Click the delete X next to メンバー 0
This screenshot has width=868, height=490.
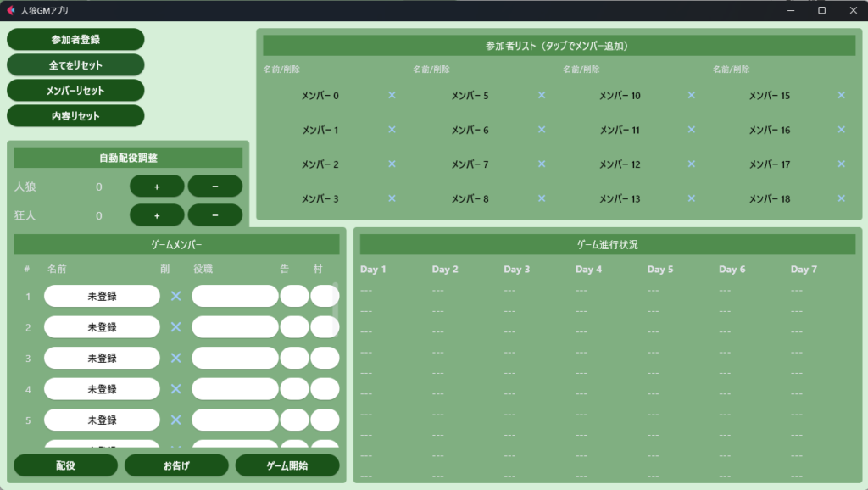pyautogui.click(x=392, y=96)
